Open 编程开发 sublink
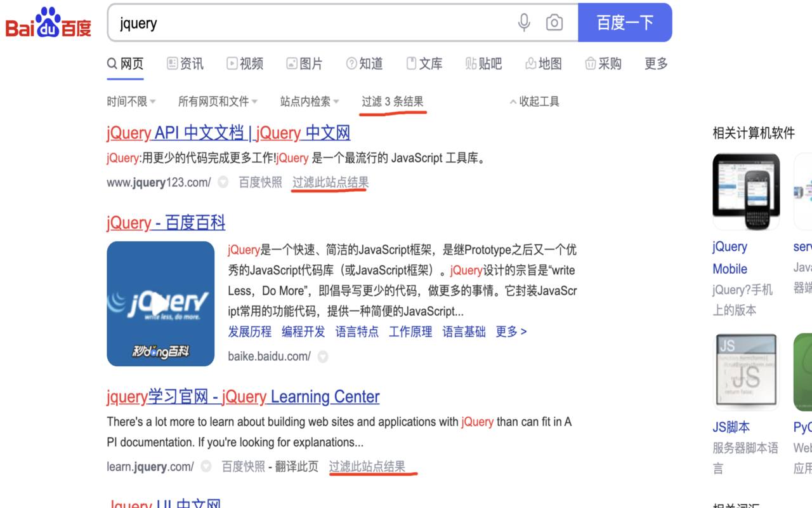The image size is (812, 508). click(x=303, y=331)
